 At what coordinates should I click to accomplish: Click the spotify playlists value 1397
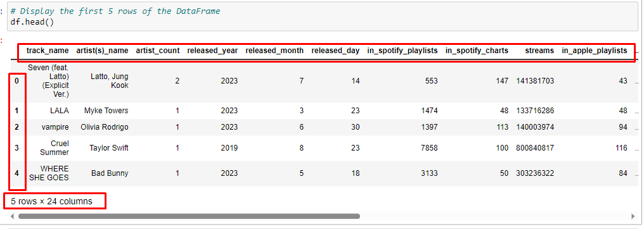pos(429,127)
